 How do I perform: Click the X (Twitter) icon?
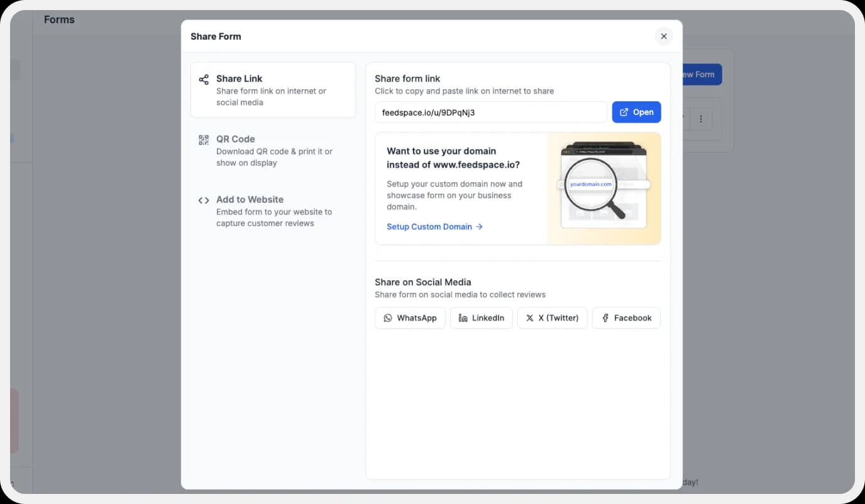(x=529, y=318)
